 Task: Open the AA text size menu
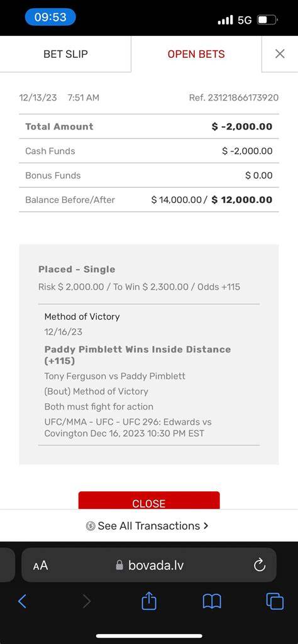[40, 565]
